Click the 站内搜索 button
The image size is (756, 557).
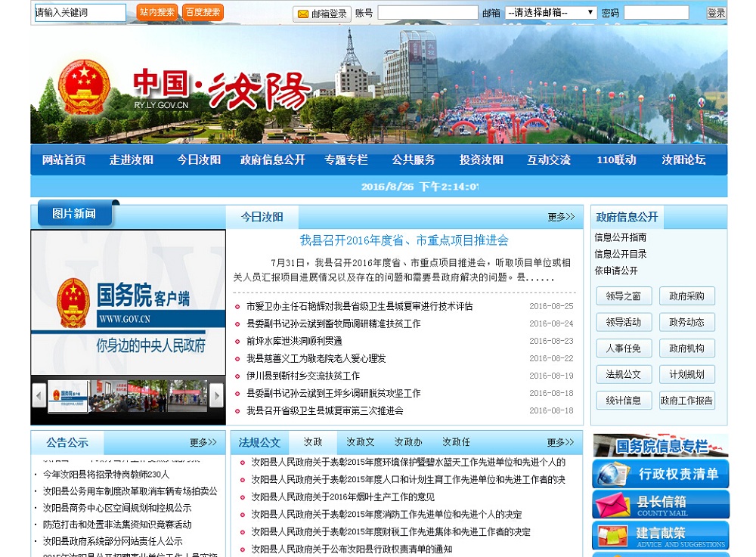[x=157, y=13]
